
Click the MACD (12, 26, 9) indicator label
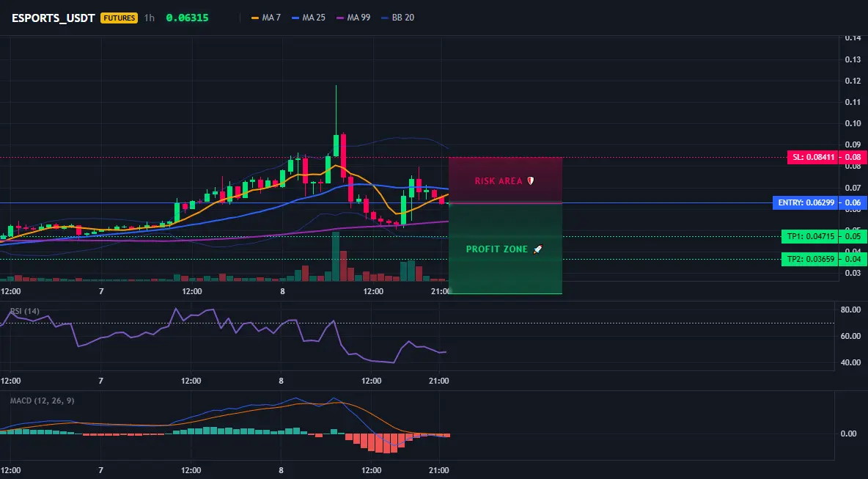coord(42,401)
